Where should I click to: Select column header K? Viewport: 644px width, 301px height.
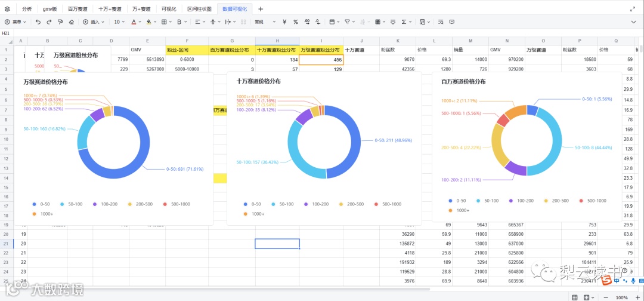point(398,41)
